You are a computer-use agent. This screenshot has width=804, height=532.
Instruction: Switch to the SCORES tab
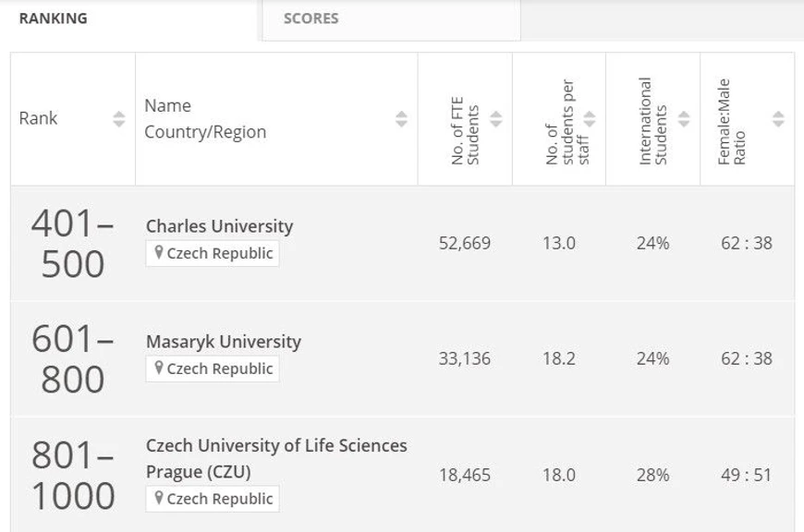point(314,18)
